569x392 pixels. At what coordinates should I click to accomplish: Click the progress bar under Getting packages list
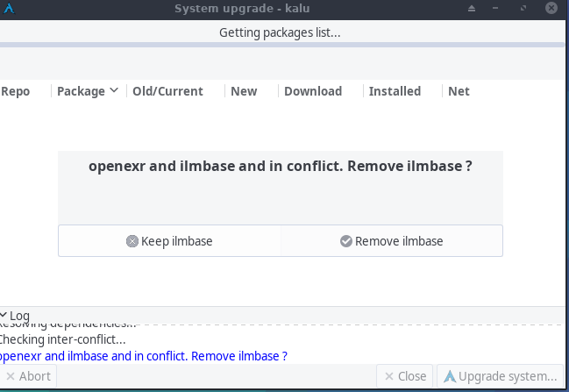click(x=282, y=45)
